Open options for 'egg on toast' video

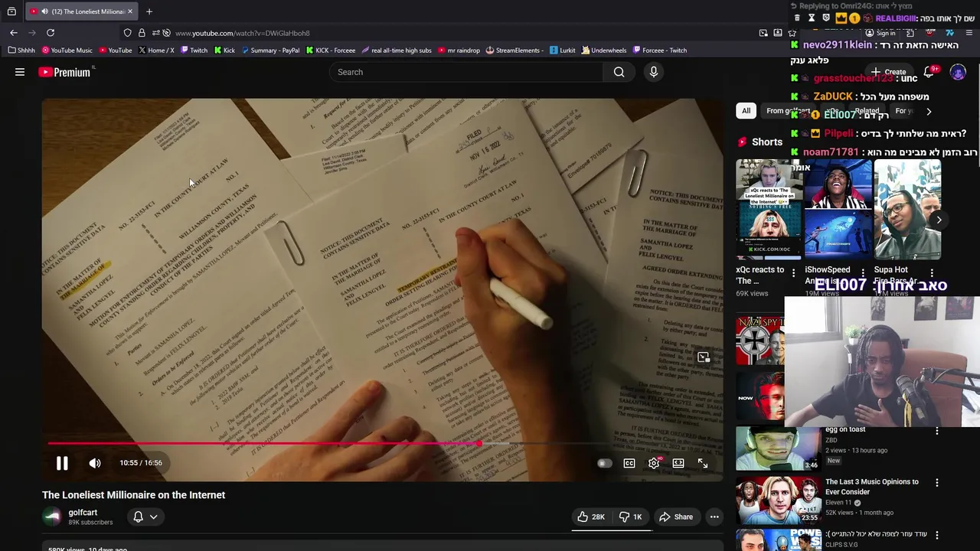(936, 431)
